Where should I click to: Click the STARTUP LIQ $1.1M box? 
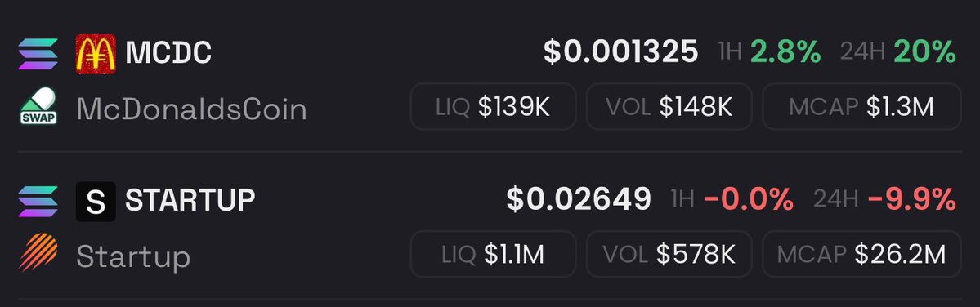(493, 254)
